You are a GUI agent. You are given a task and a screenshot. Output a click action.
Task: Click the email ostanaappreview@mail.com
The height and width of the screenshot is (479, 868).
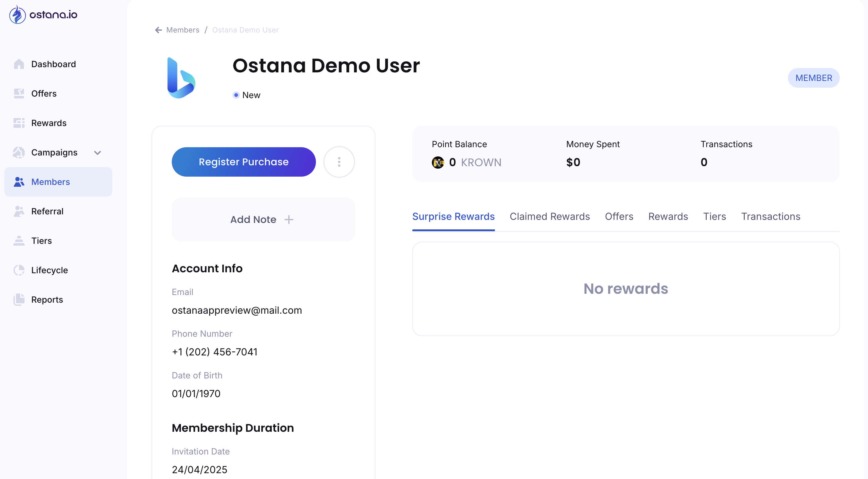(236, 310)
